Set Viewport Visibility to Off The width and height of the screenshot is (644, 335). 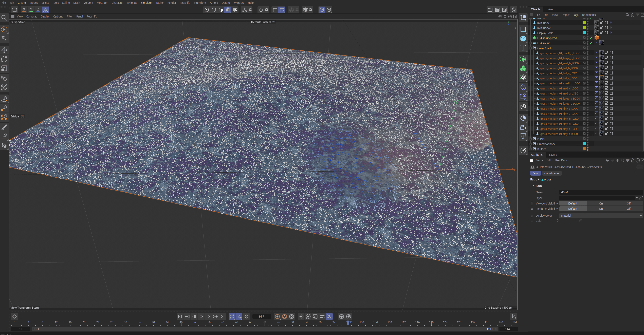(x=629, y=203)
